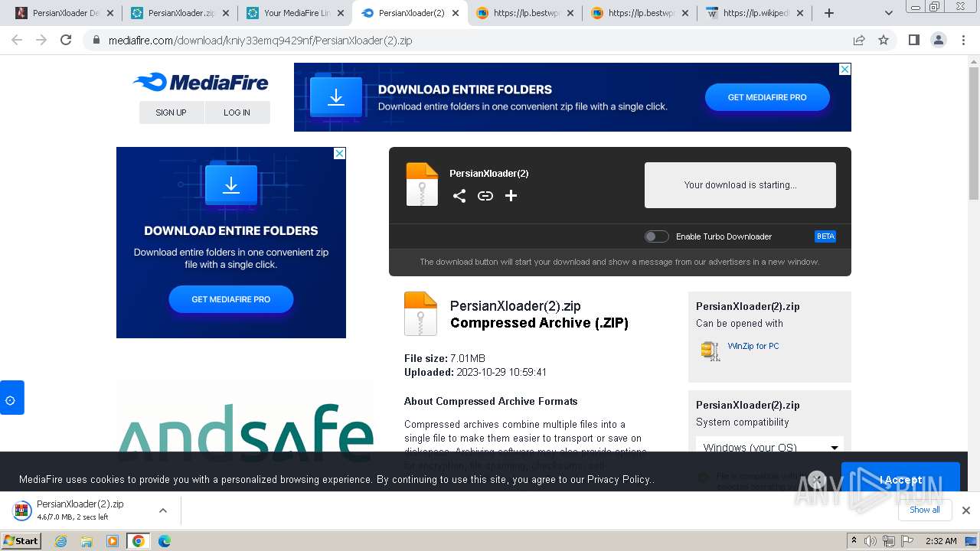Image resolution: width=980 pixels, height=551 pixels.
Task: Click GET MEDIAFIRE PRO in top banner
Action: coord(767,97)
